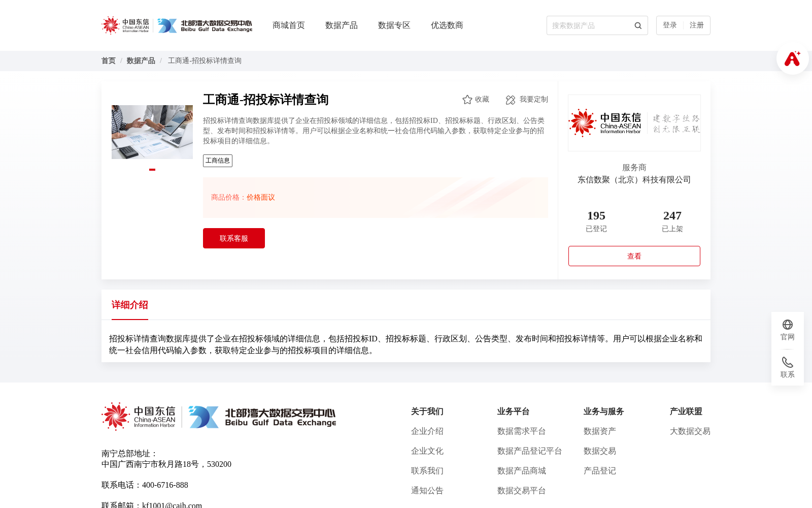
Task: Click the Beibu Gulf Data Exchange header logo
Action: tap(205, 25)
